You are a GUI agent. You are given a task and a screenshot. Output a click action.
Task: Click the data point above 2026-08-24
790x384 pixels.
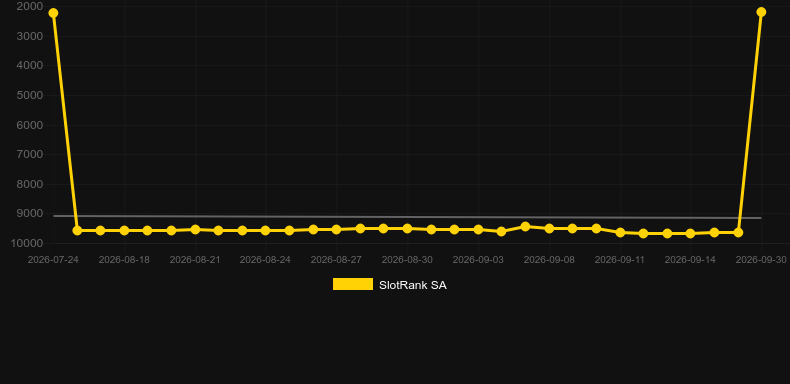[x=266, y=230]
